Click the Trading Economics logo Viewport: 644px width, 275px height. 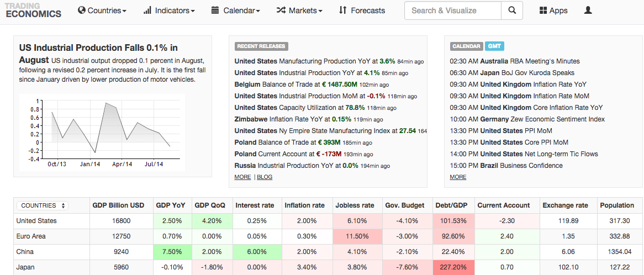(33, 10)
